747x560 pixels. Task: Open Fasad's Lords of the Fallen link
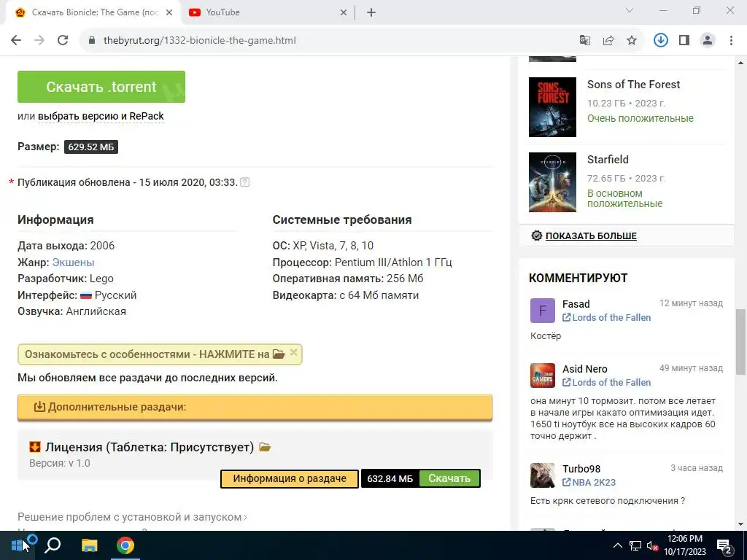click(606, 318)
